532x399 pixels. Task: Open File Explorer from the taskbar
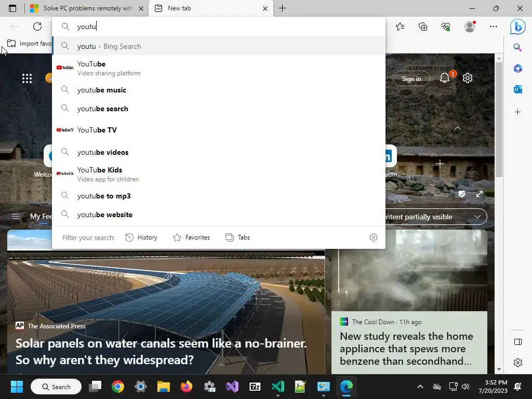coord(163,387)
